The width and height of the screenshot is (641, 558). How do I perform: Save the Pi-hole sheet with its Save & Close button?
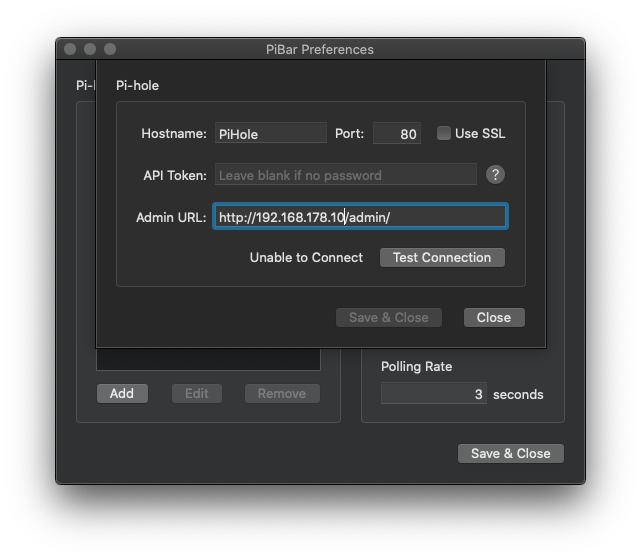point(388,318)
